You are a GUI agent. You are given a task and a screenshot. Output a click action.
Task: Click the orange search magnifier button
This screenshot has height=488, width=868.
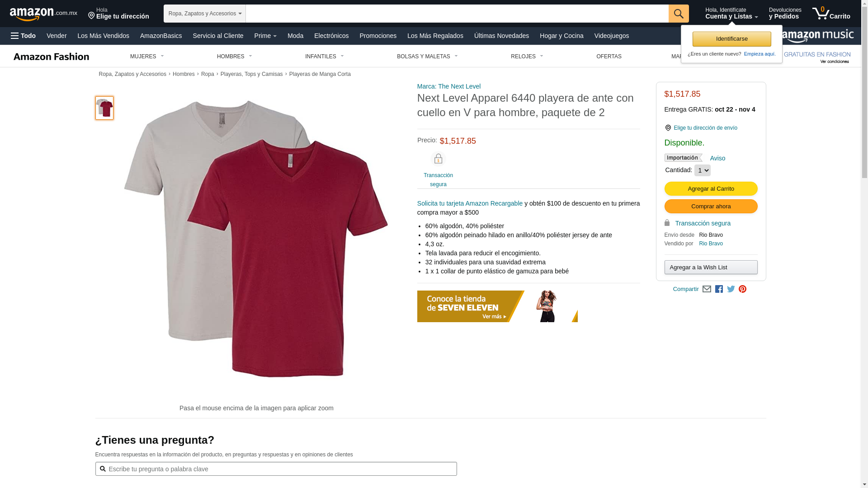click(x=679, y=14)
